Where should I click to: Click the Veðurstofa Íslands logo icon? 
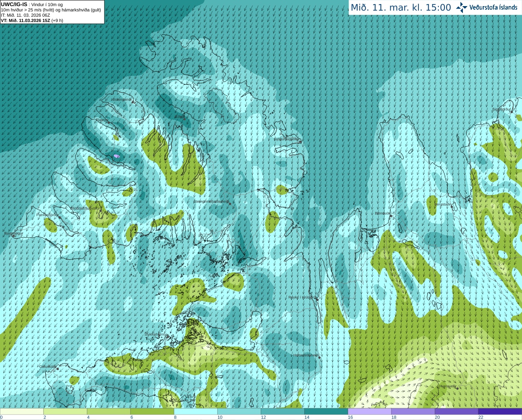[462, 7]
